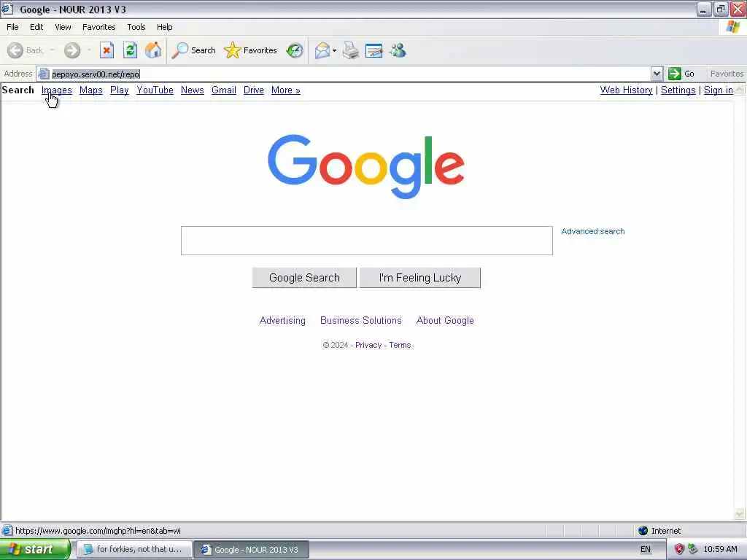Image resolution: width=747 pixels, height=560 pixels.
Task: Click the Favorites label on links toolbar
Action: coord(727,74)
